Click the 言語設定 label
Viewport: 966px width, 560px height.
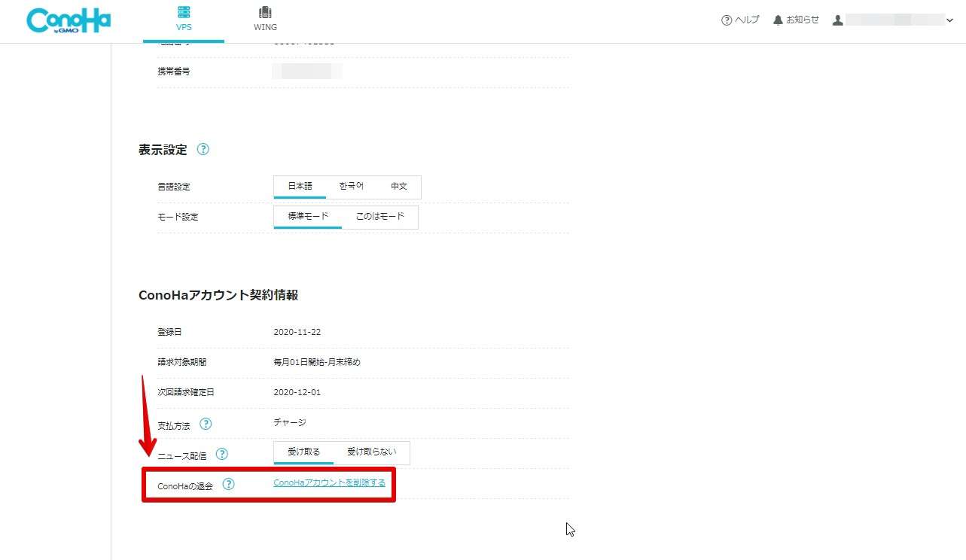[x=174, y=187]
